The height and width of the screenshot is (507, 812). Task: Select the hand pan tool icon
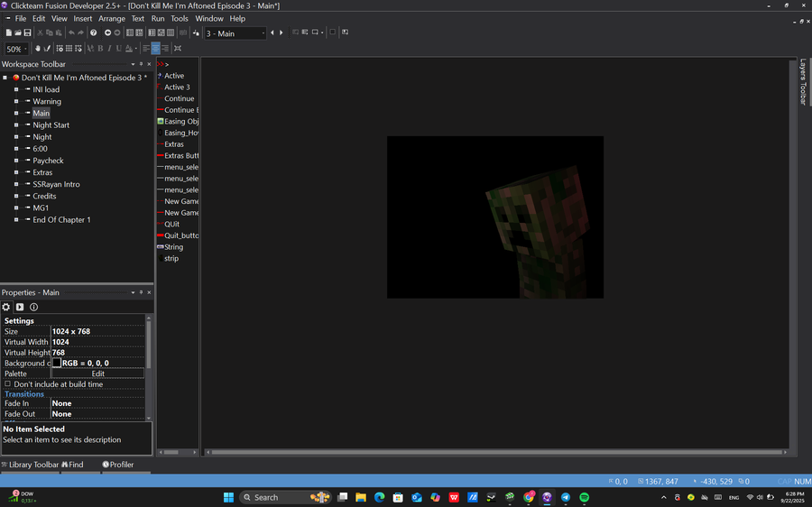pos(37,48)
